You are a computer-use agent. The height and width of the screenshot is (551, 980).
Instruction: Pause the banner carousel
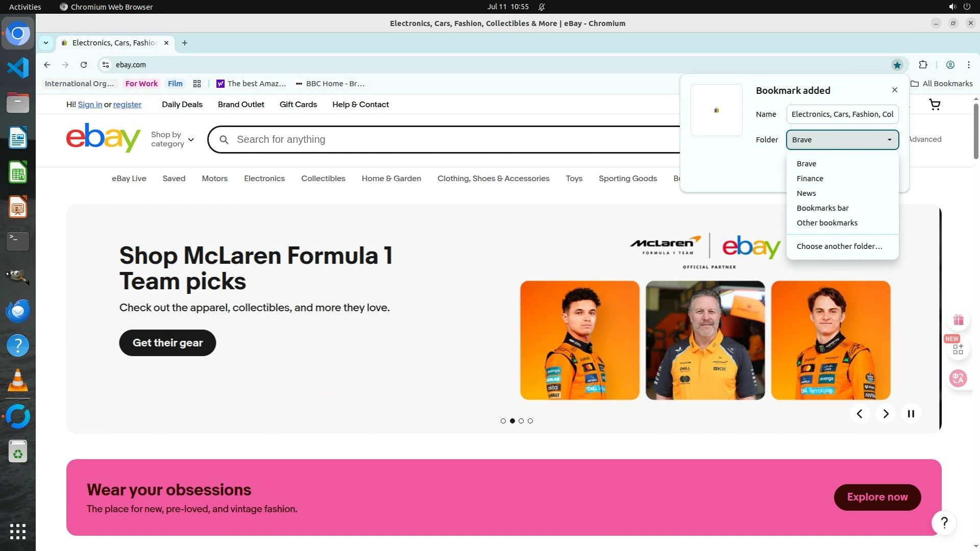[911, 414]
